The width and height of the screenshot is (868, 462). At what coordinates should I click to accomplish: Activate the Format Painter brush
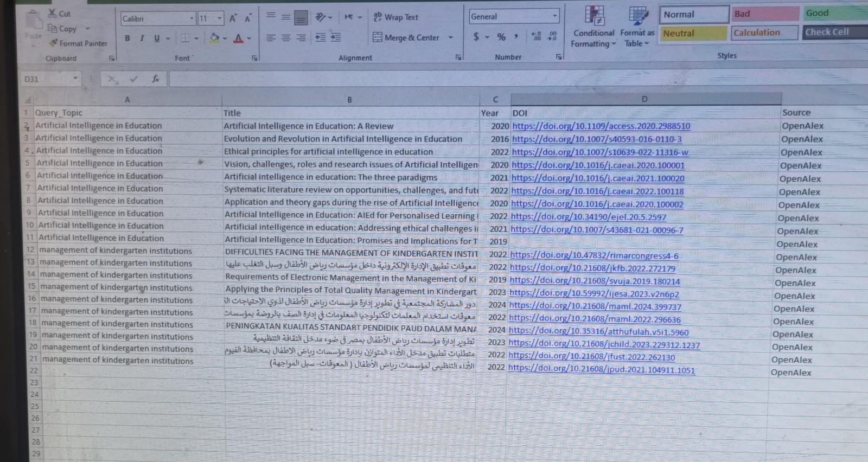click(x=53, y=43)
